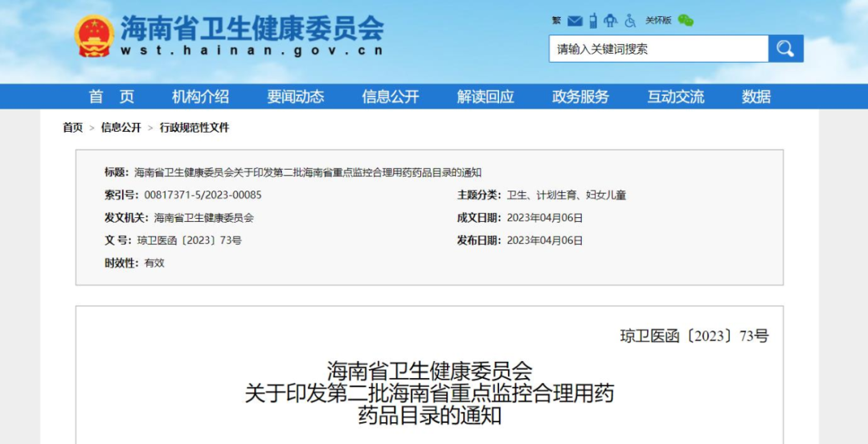This screenshot has height=444, width=868.
Task: Click the keyword search input field
Action: click(x=659, y=49)
